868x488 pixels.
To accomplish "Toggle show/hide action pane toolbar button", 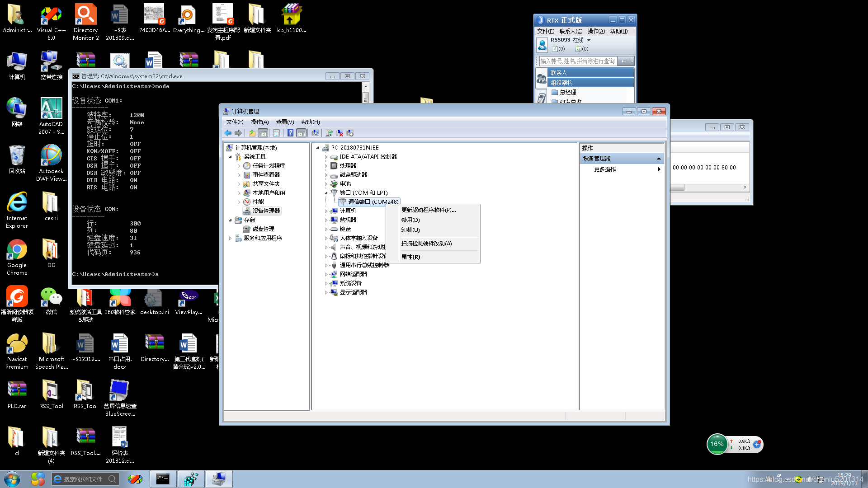I will [x=301, y=133].
